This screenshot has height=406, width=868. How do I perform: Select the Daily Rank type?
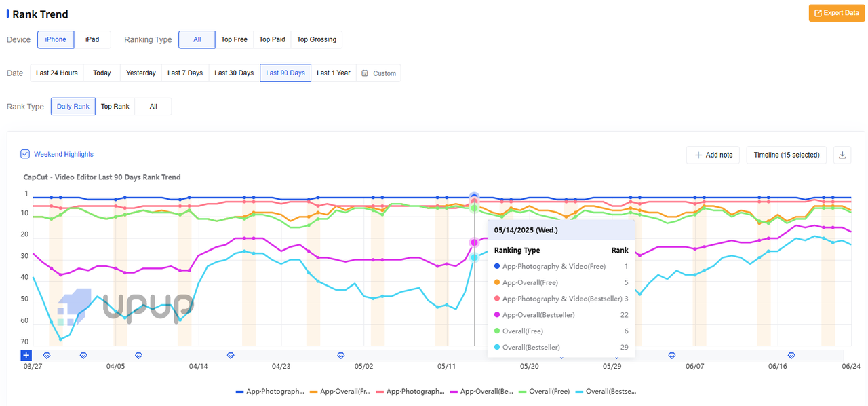73,107
